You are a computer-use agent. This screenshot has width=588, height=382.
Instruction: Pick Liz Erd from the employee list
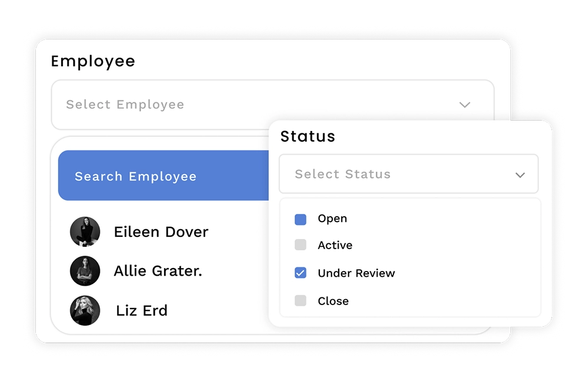[141, 310]
